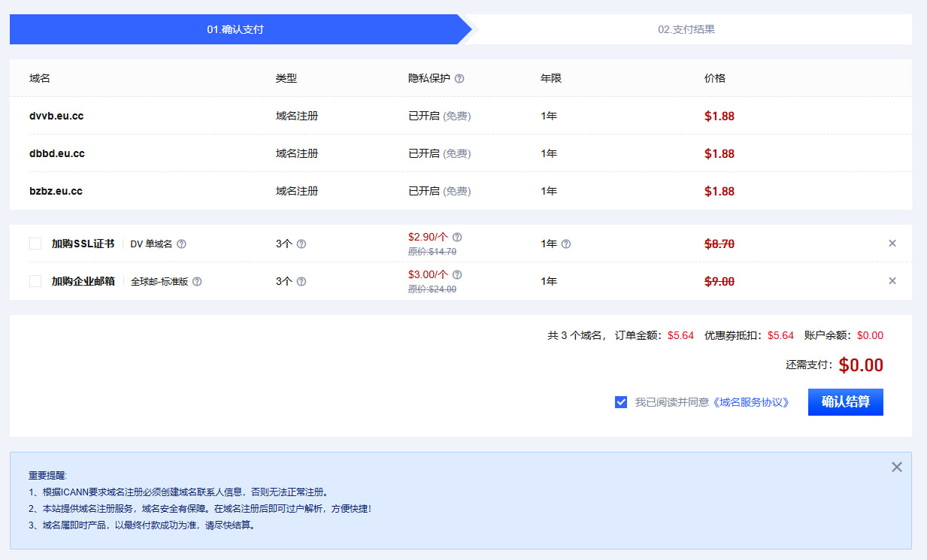Remove the 企业邮箱 add-on row
Viewport: 927px width, 560px height.
[892, 280]
